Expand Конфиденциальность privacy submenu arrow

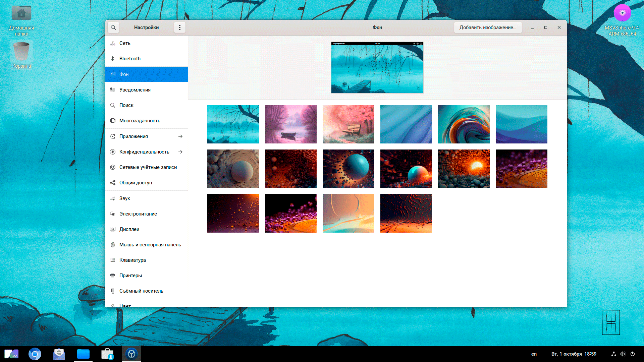180,152
